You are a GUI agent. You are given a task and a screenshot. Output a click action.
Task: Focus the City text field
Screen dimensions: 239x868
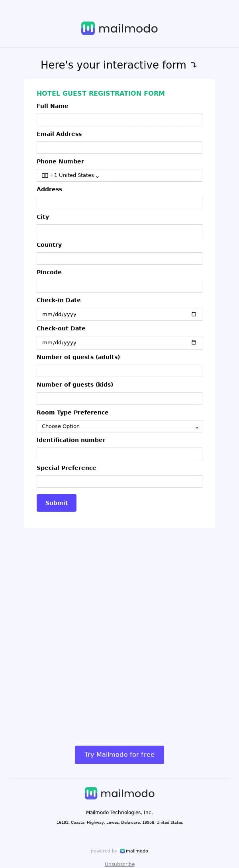click(x=119, y=231)
